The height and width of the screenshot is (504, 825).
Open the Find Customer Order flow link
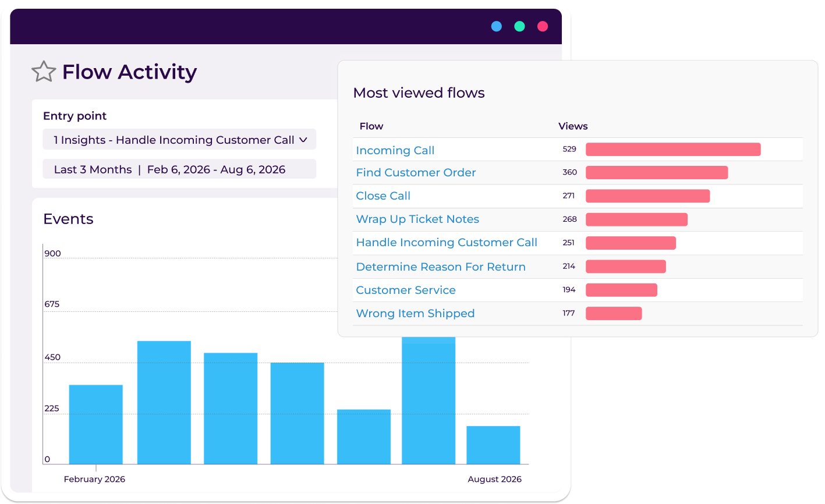coord(416,172)
